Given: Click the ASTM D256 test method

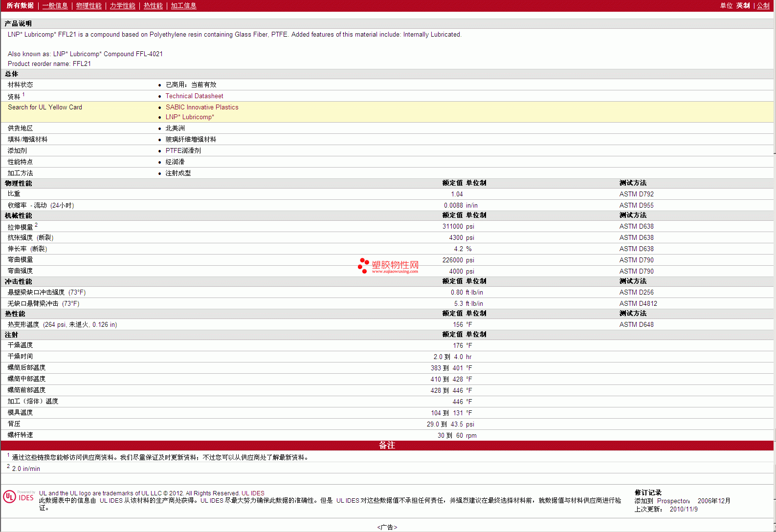Looking at the screenshot, I should pyautogui.click(x=636, y=293).
